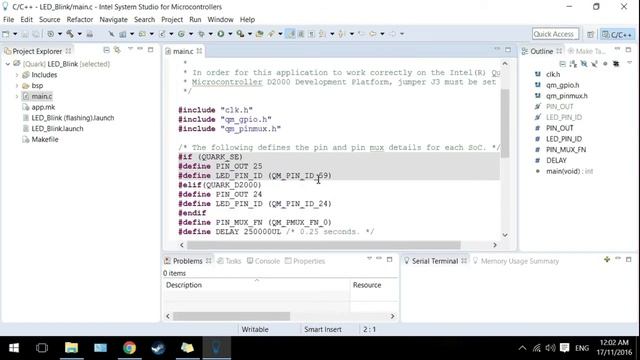Toggle Hide Fields in Outline

click(584, 64)
